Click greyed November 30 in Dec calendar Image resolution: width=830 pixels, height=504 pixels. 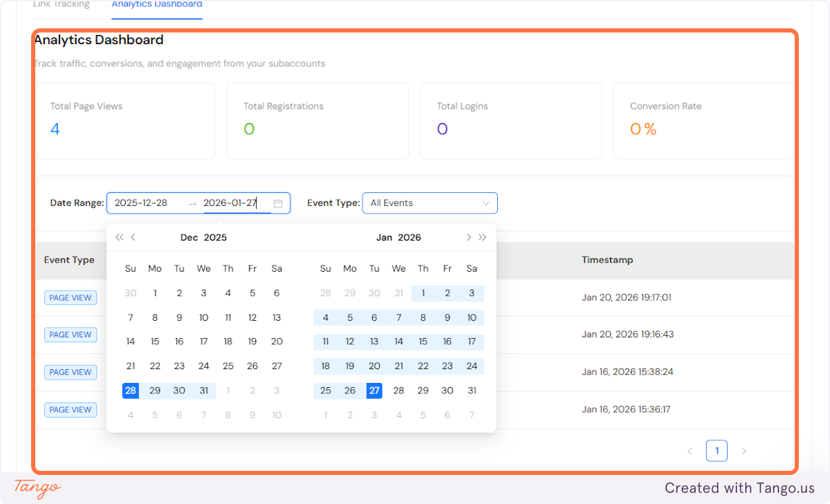tap(131, 293)
